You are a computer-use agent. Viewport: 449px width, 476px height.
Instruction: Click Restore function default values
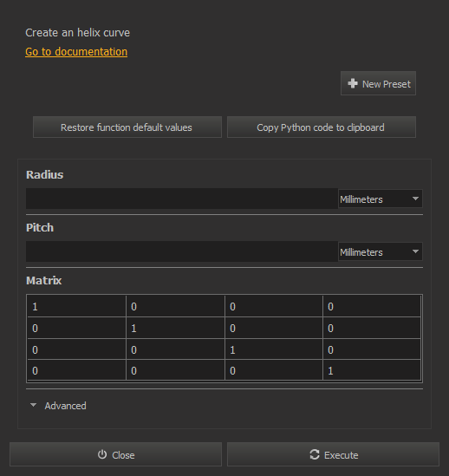click(127, 127)
